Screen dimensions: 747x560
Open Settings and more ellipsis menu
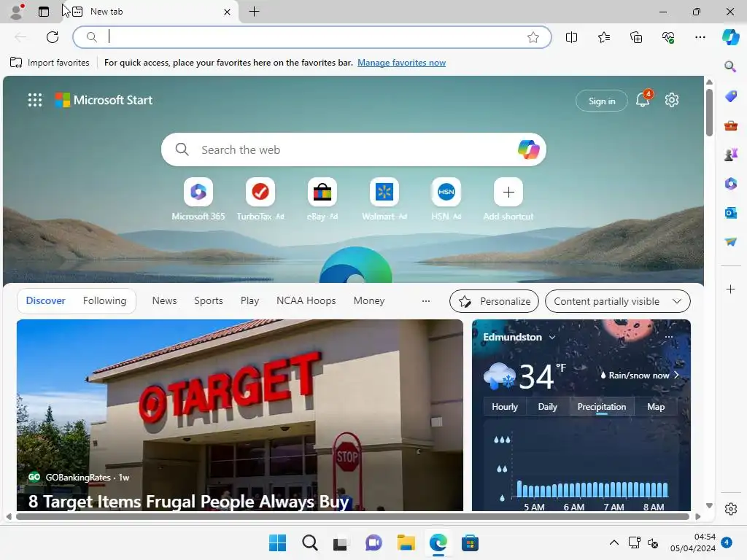point(700,37)
